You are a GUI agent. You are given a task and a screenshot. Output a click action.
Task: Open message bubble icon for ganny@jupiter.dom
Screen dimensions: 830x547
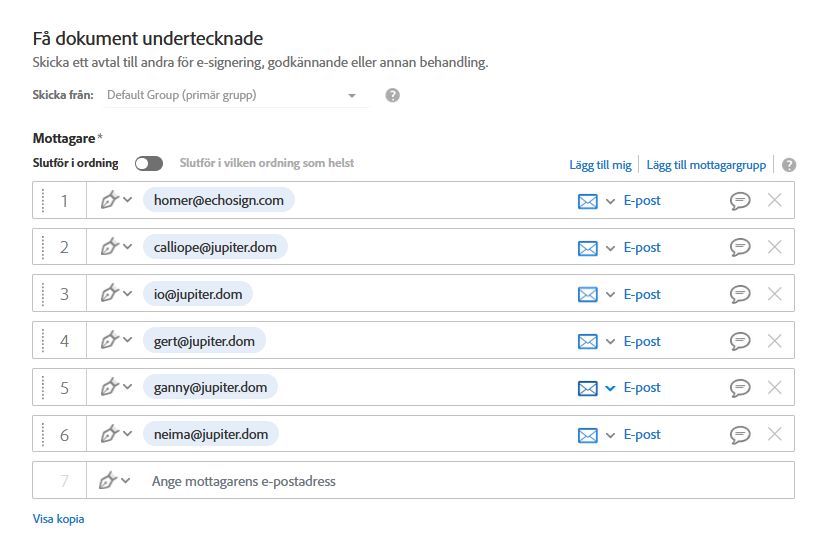click(740, 388)
